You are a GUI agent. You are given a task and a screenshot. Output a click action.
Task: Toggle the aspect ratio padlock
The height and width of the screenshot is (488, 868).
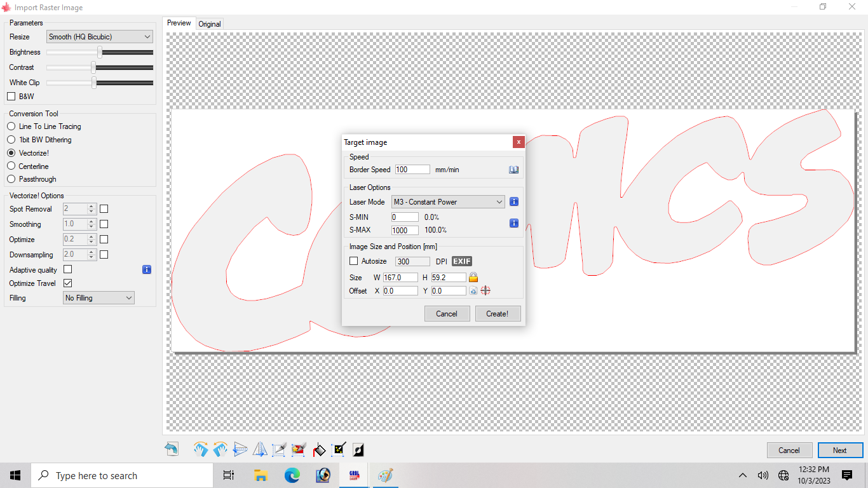(473, 277)
